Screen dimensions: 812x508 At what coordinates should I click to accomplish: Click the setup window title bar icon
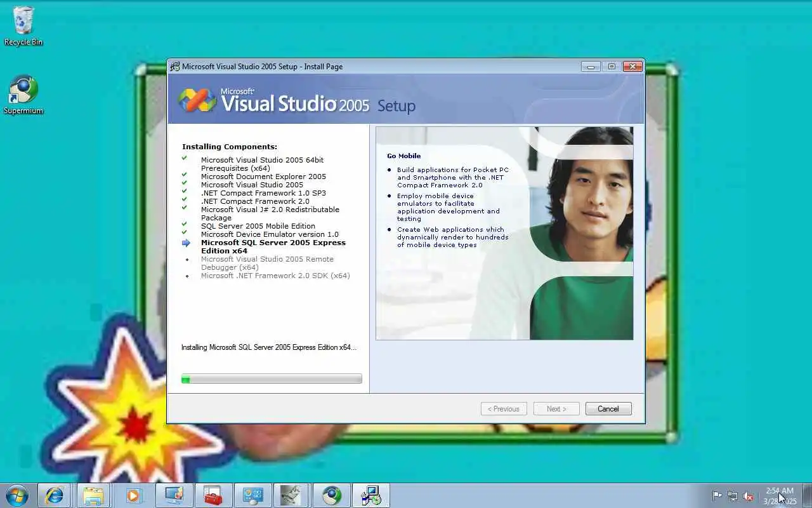[174, 66]
